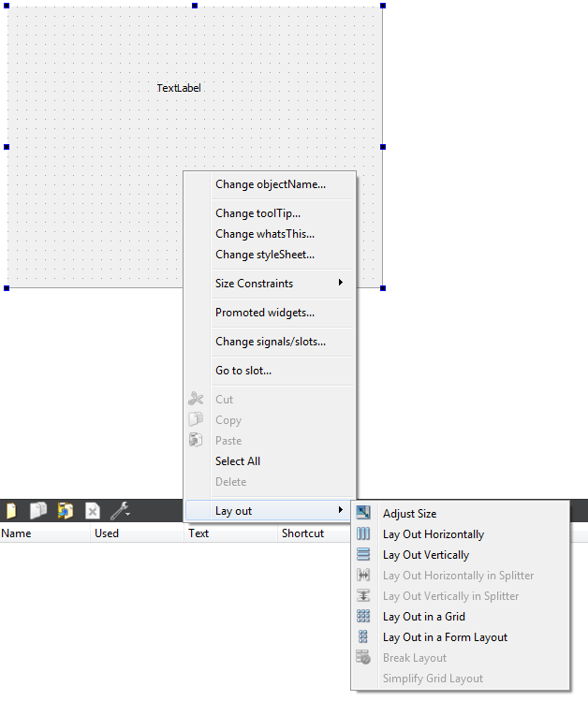Click the Copy action icon in toolbar
588x701 pixels.
click(x=38, y=511)
